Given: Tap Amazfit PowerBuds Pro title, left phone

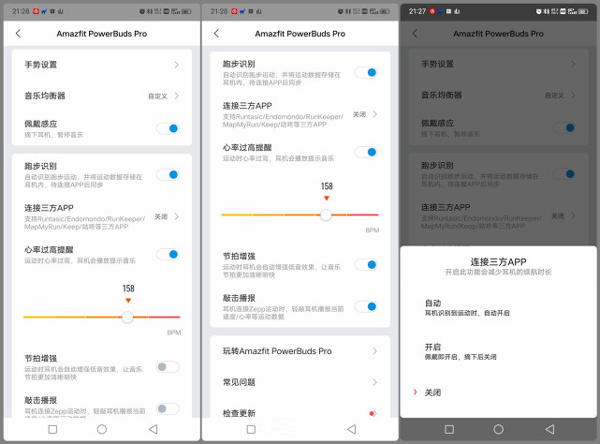Looking at the screenshot, I should 102,34.
